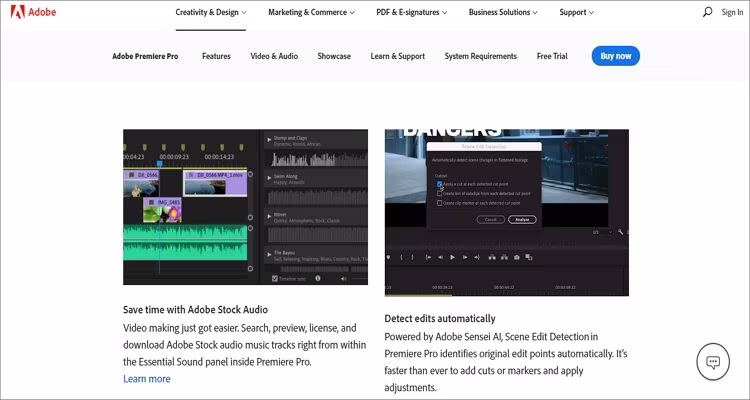Expand the Creativity & Design menu

click(211, 12)
